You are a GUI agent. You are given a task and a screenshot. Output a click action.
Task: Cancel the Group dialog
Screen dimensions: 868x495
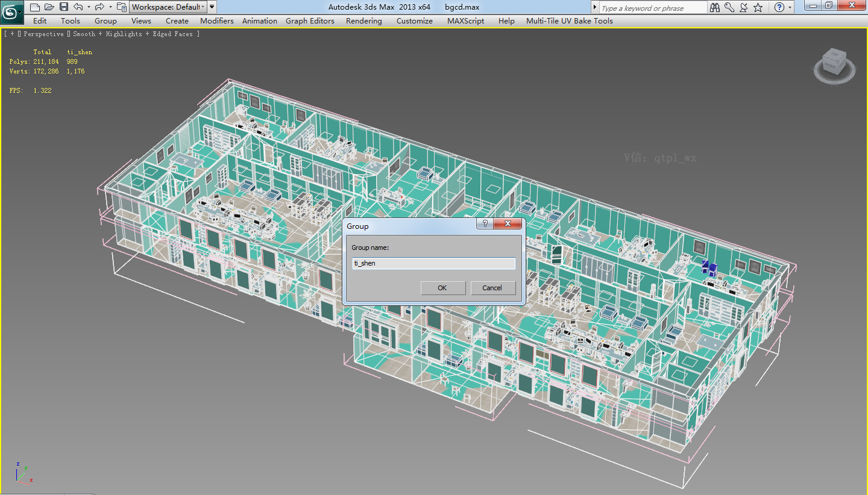click(492, 288)
